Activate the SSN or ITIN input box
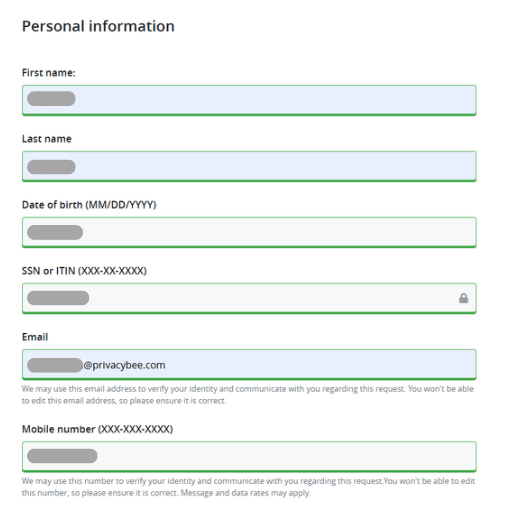The height and width of the screenshot is (524, 516). pos(249,298)
